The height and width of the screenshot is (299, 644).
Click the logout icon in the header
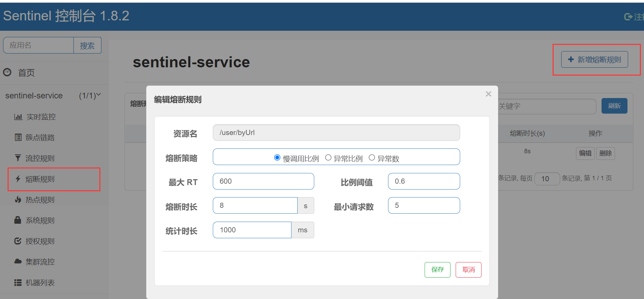tap(628, 17)
